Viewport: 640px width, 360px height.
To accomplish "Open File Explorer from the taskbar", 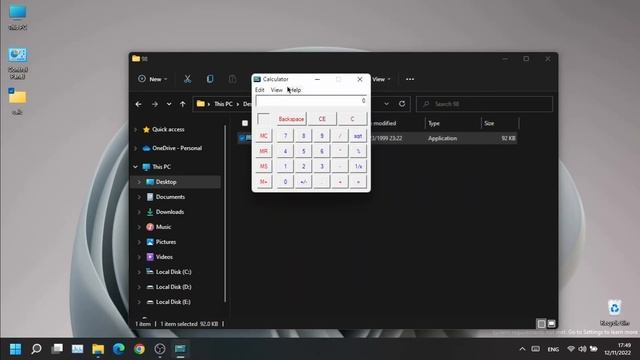I will click(98, 349).
